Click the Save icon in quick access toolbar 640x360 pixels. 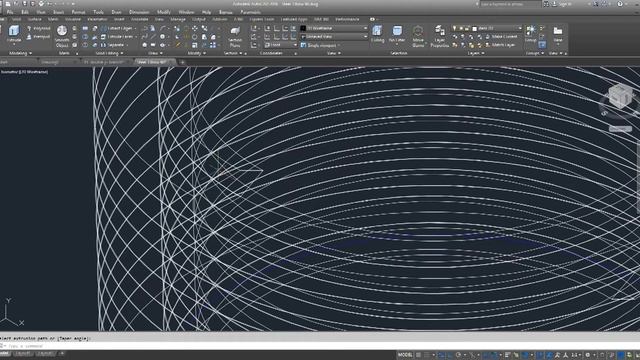pyautogui.click(x=24, y=4)
